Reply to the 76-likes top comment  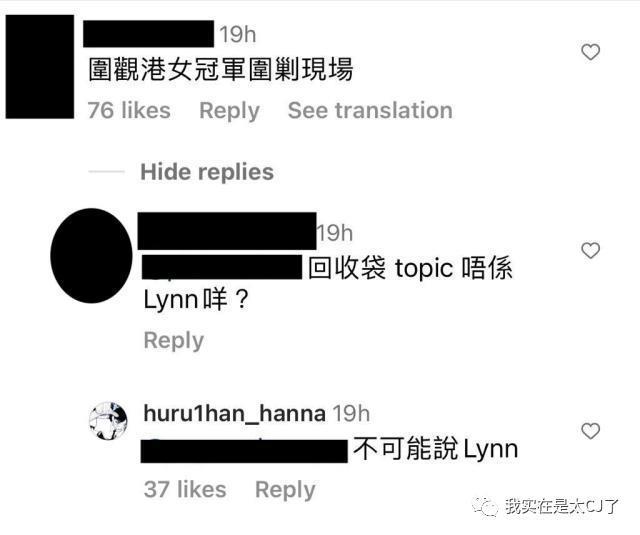click(x=229, y=111)
